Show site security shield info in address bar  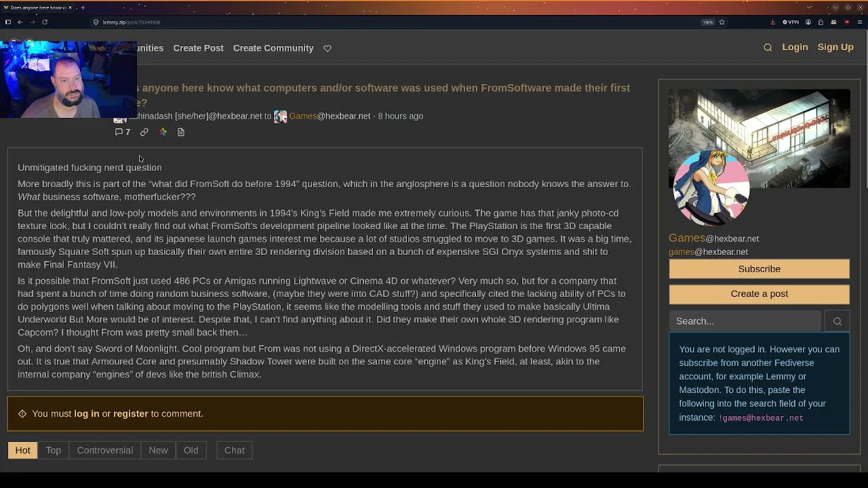click(x=96, y=22)
